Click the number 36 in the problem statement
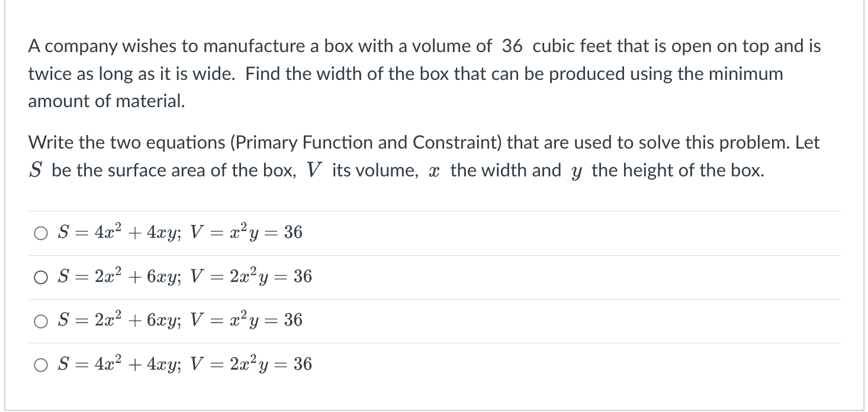 (x=512, y=47)
